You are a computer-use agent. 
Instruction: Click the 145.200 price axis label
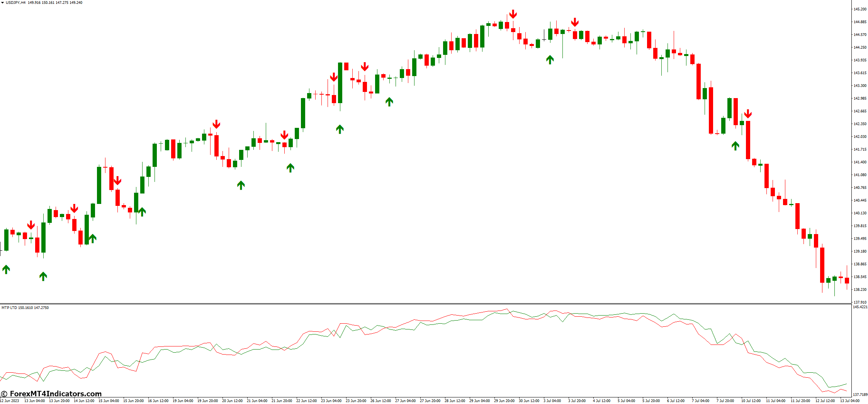click(x=860, y=9)
